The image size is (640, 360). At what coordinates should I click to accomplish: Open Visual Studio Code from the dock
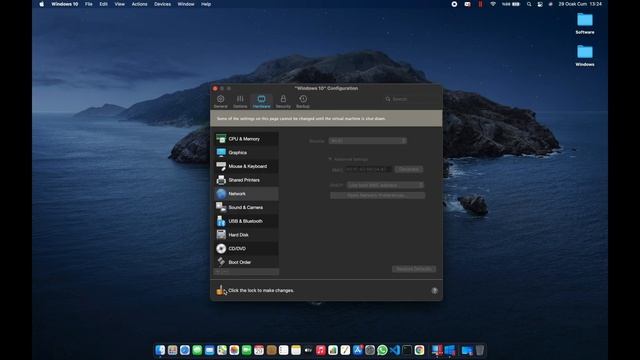(x=395, y=350)
